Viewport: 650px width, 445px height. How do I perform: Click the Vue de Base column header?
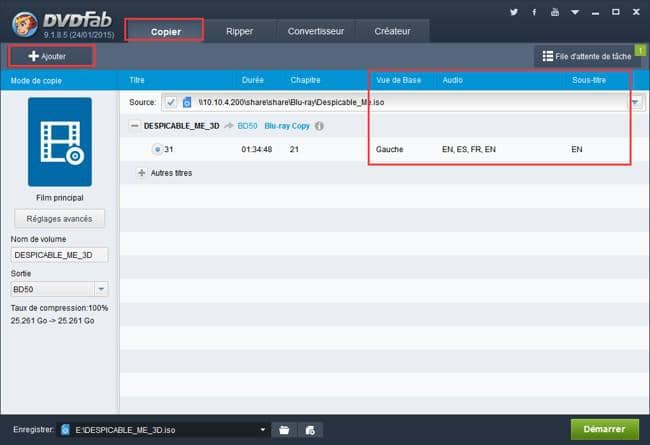[398, 80]
